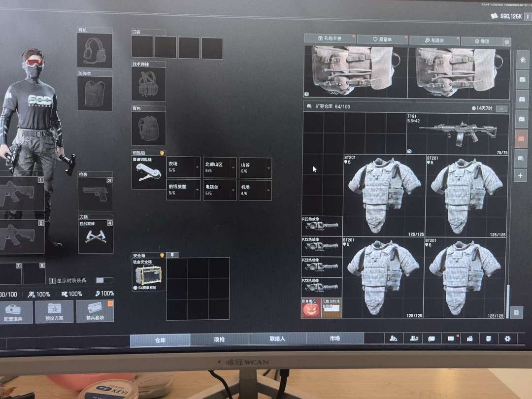Switch to the 改枪 gunsmith tab
The image size is (532, 399).
(x=219, y=339)
